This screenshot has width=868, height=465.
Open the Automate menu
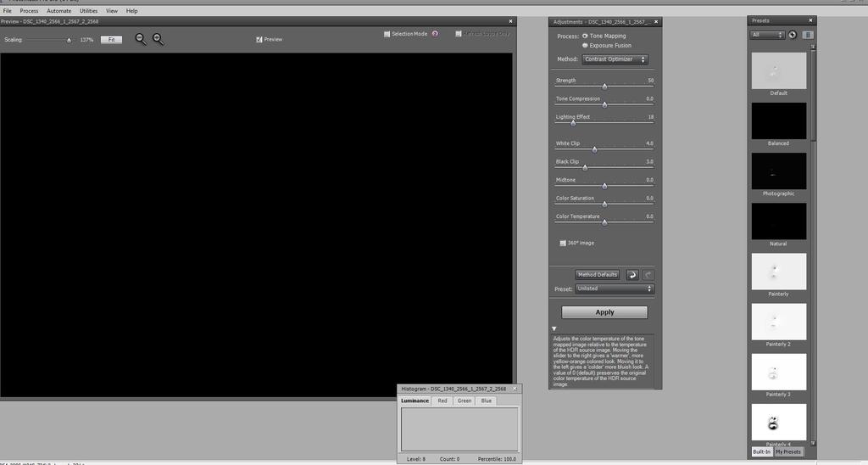tap(59, 11)
